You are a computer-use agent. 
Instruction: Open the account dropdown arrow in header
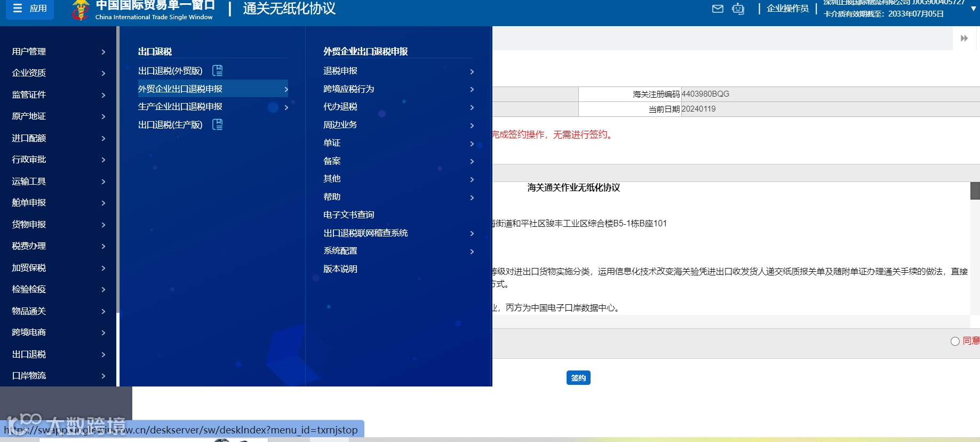[x=973, y=9]
